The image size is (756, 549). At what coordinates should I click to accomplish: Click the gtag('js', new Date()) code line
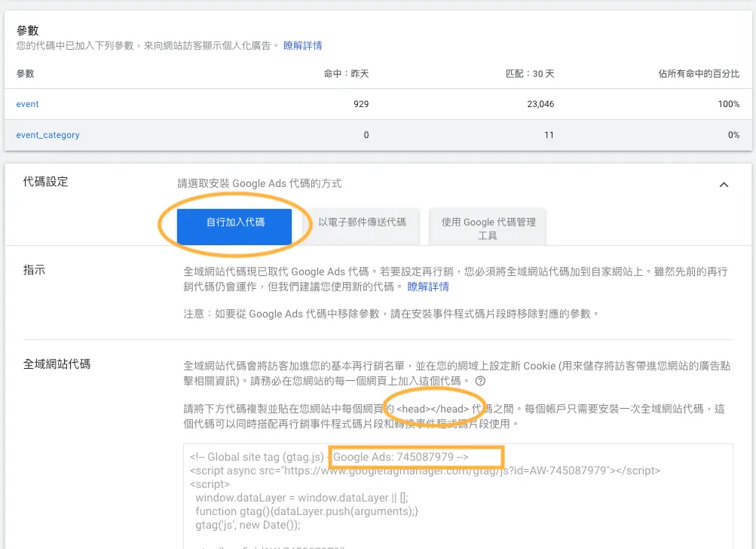[x=248, y=525]
